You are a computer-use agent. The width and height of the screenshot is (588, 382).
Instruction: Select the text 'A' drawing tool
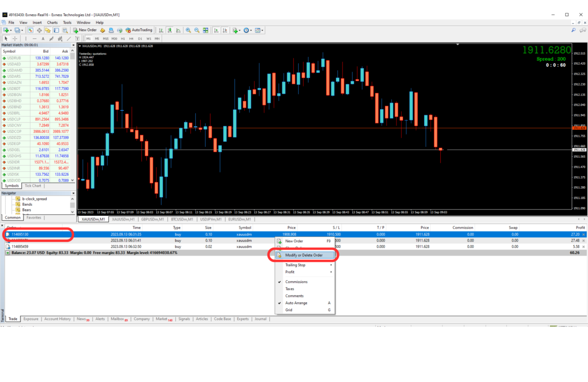point(43,39)
